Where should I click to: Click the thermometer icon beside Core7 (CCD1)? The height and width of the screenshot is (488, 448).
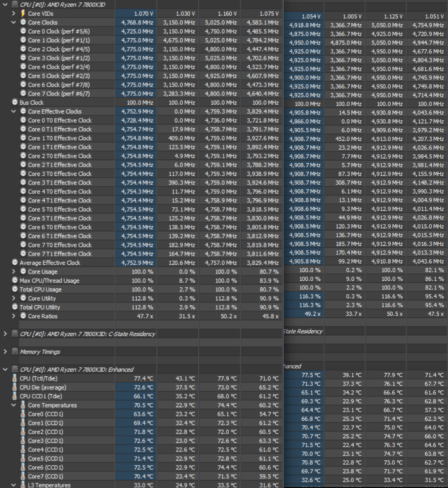tap(23, 476)
